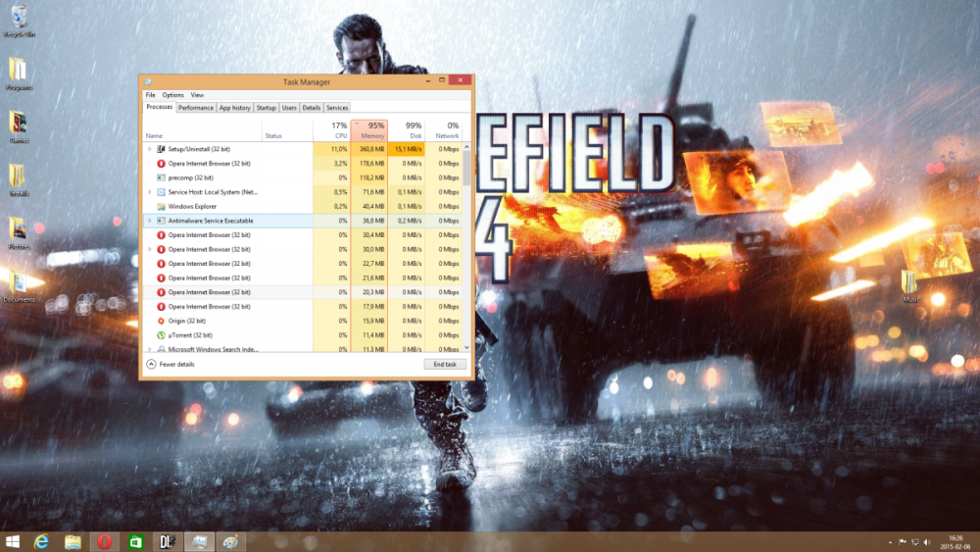
Task: Click the Origin process icon
Action: coord(161,321)
